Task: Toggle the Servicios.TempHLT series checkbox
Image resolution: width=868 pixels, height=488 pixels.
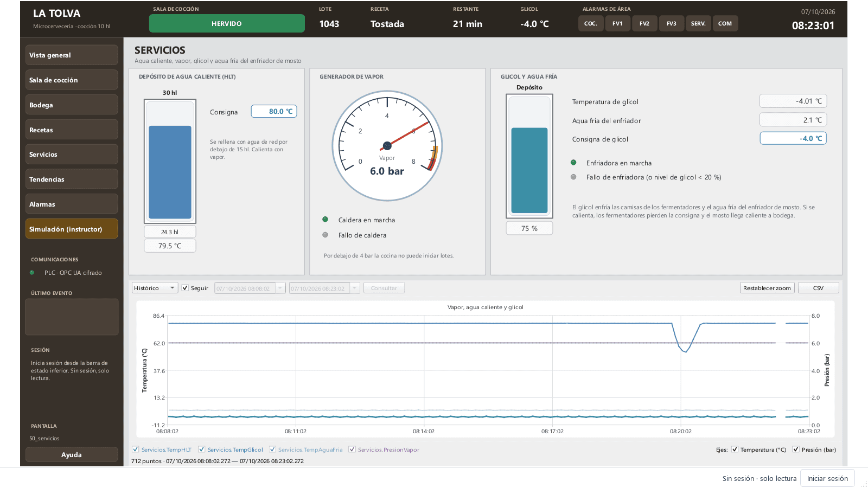Action: pyautogui.click(x=136, y=450)
